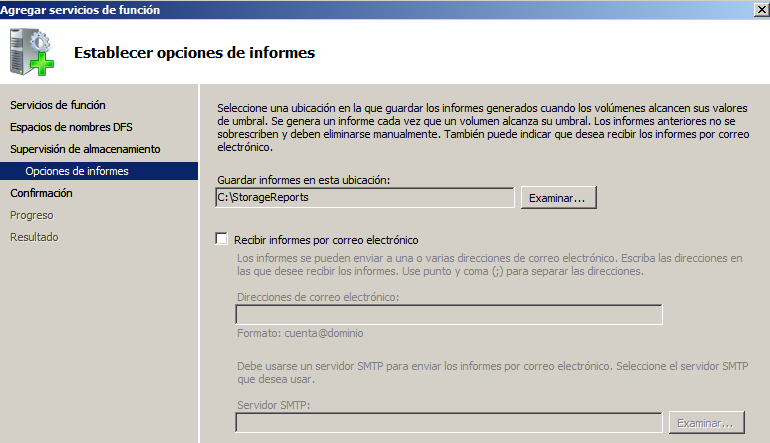Click the Progreso step in sidebar
This screenshot has width=770, height=443.
[31, 215]
